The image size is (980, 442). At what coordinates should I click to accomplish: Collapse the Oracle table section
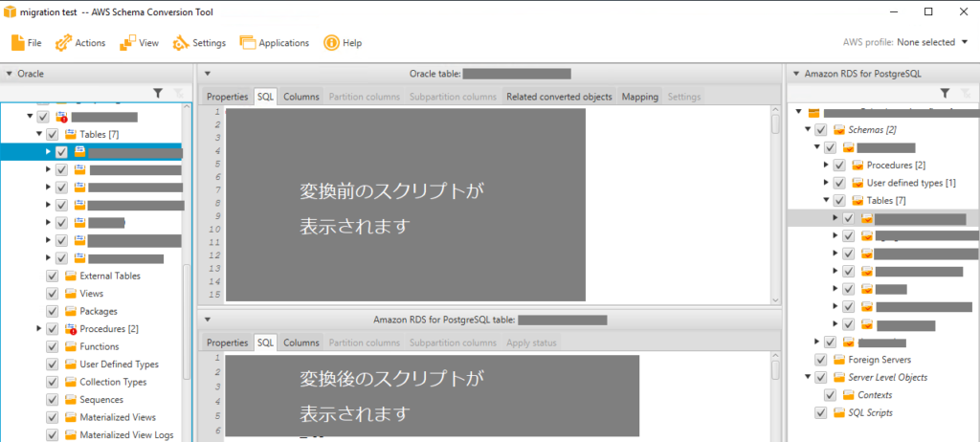pos(208,74)
